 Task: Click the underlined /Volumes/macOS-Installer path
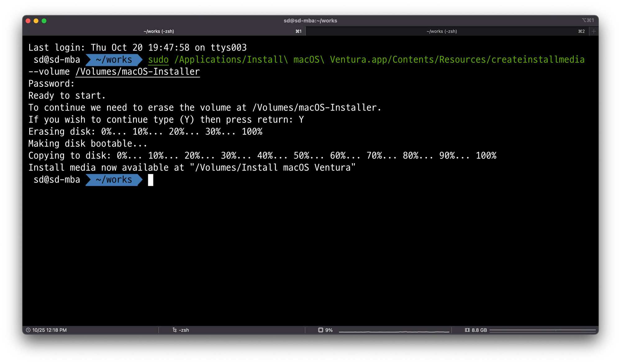pos(138,72)
